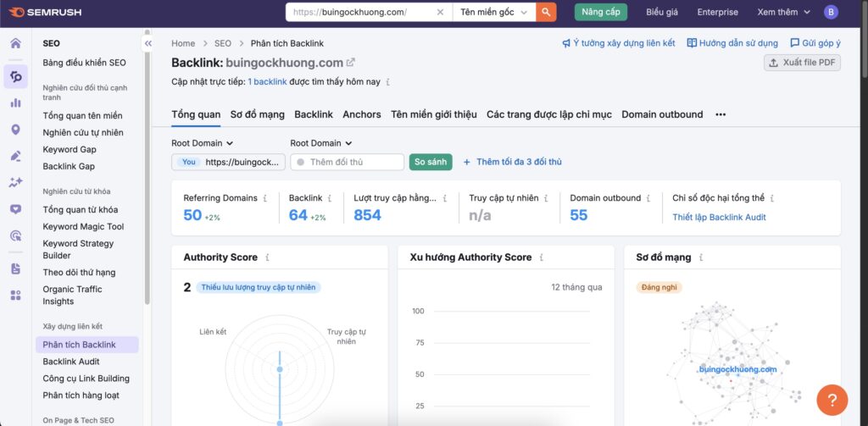Open the Home icon in left rail
The image size is (868, 426).
pos(15,43)
